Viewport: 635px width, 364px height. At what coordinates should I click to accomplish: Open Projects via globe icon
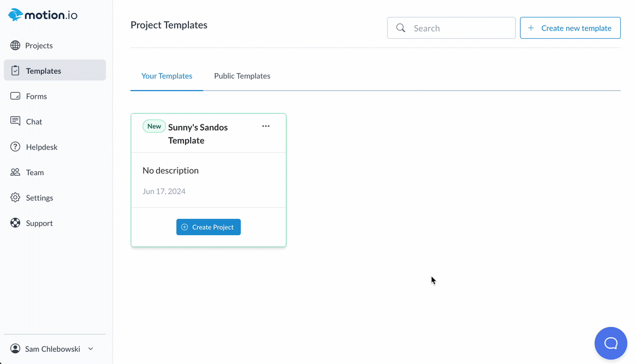coord(15,45)
